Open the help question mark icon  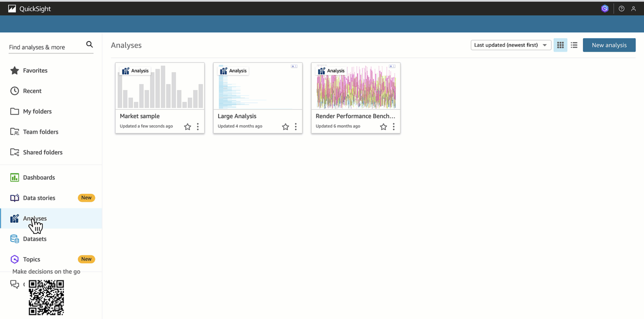pos(621,9)
